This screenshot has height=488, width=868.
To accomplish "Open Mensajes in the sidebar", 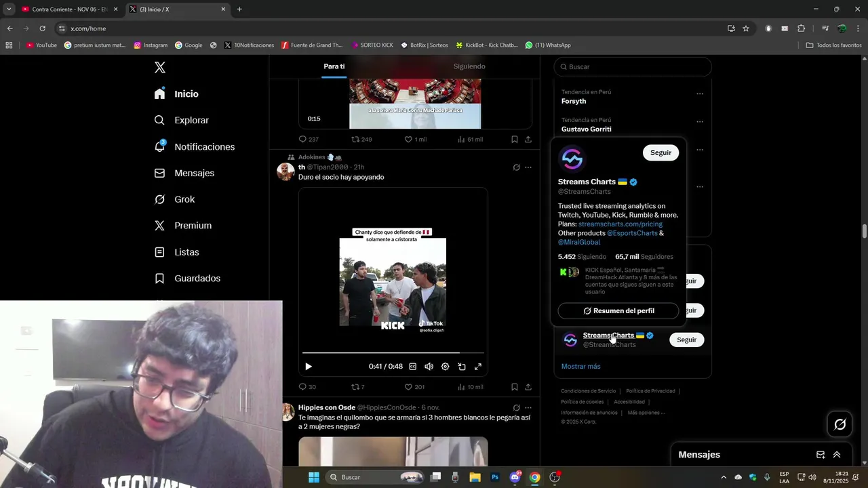I will coord(184,173).
